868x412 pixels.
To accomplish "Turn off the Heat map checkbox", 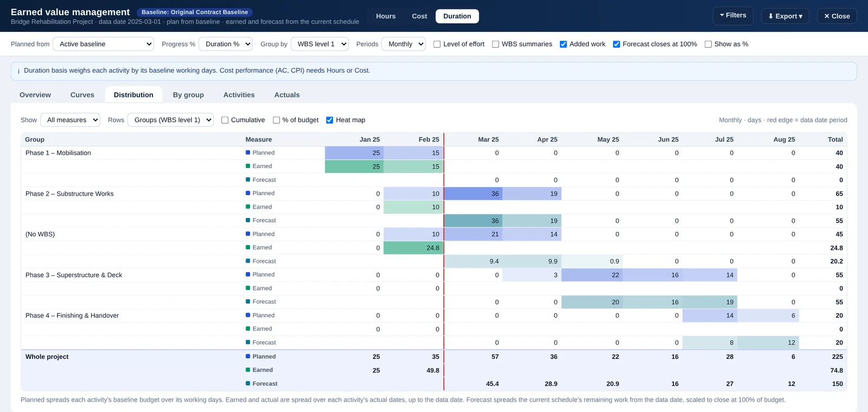I will click(x=330, y=120).
